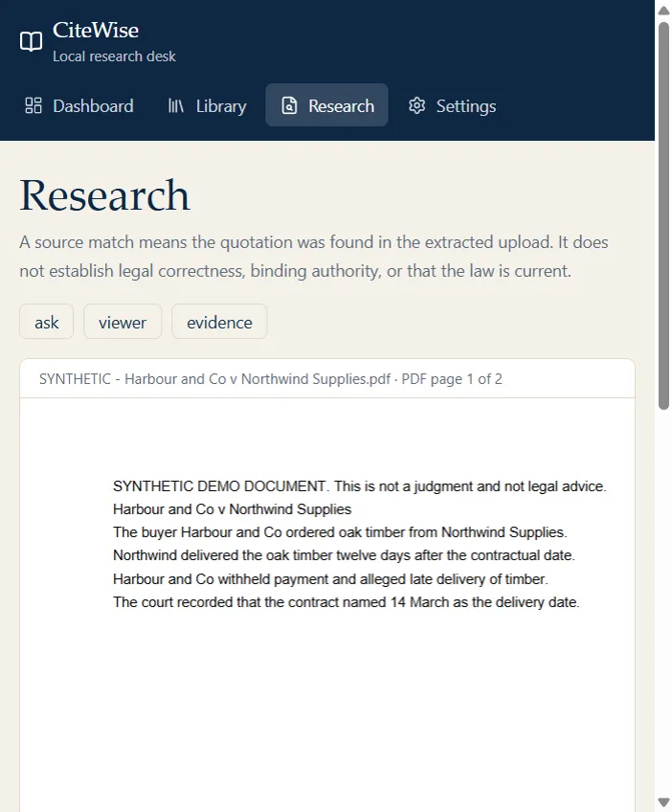Go to the Library section
The height and width of the screenshot is (812, 672).
[x=207, y=105]
